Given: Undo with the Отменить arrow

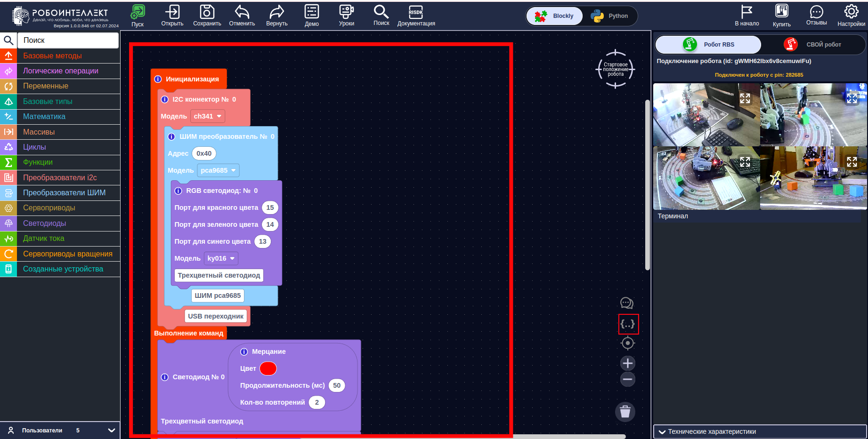Looking at the screenshot, I should point(242,12).
